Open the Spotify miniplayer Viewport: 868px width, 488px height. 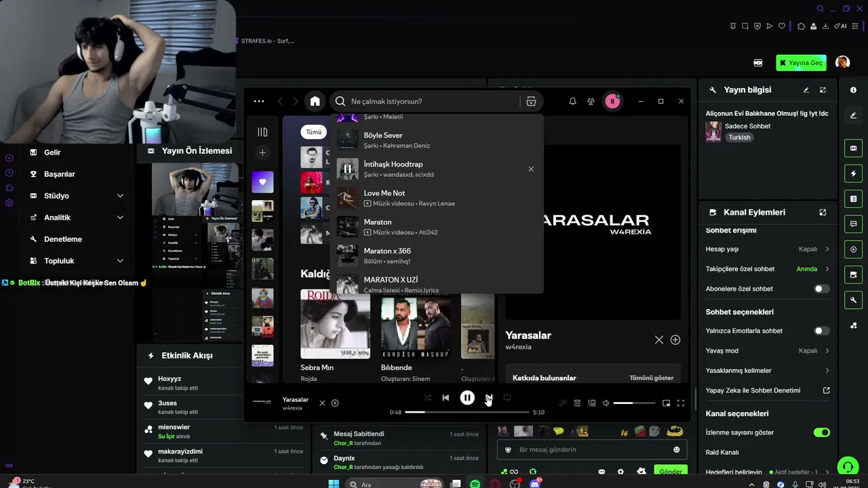coord(666,403)
